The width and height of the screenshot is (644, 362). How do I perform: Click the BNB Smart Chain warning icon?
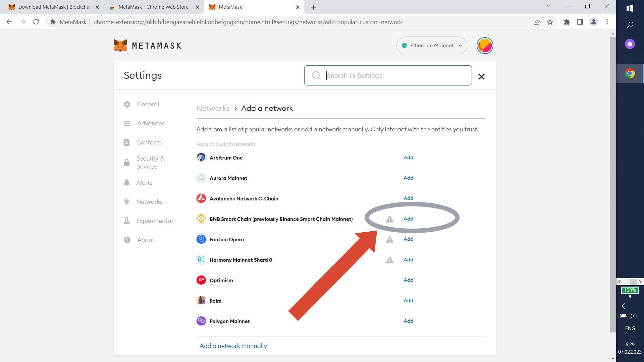click(389, 219)
